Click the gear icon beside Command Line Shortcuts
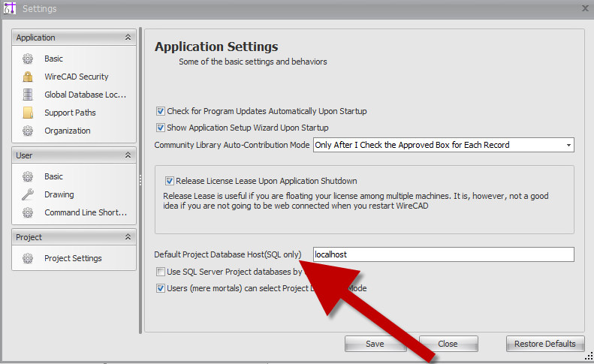This screenshot has height=364, width=594. [x=28, y=212]
